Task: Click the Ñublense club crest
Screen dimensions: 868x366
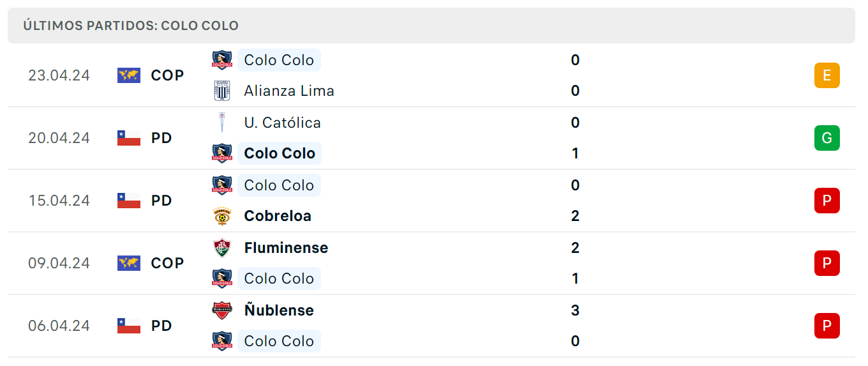Action: [x=221, y=310]
